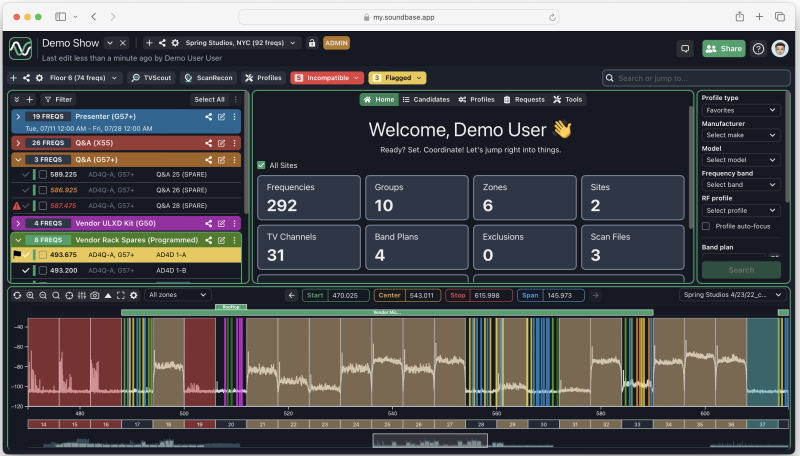This screenshot has width=800, height=456.
Task: Click the green Share button
Action: pos(723,48)
